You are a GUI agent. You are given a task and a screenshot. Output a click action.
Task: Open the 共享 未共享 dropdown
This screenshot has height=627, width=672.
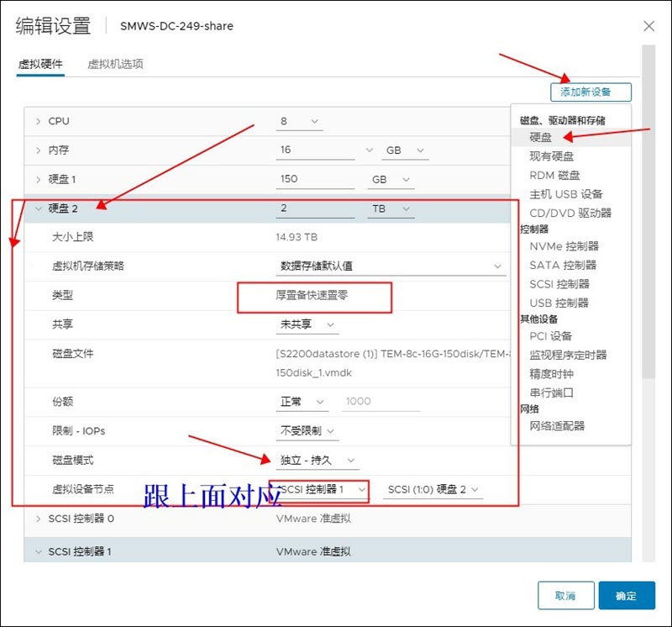(307, 324)
